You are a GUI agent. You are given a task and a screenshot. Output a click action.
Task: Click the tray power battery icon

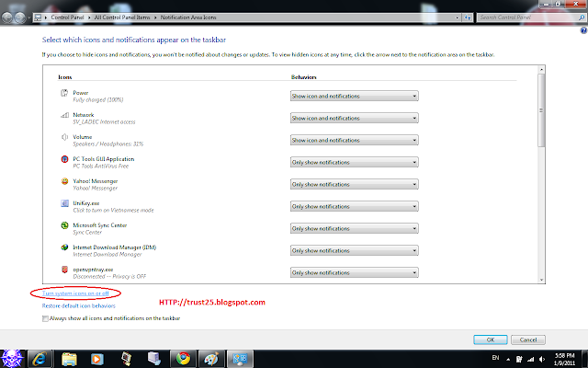(x=519, y=360)
